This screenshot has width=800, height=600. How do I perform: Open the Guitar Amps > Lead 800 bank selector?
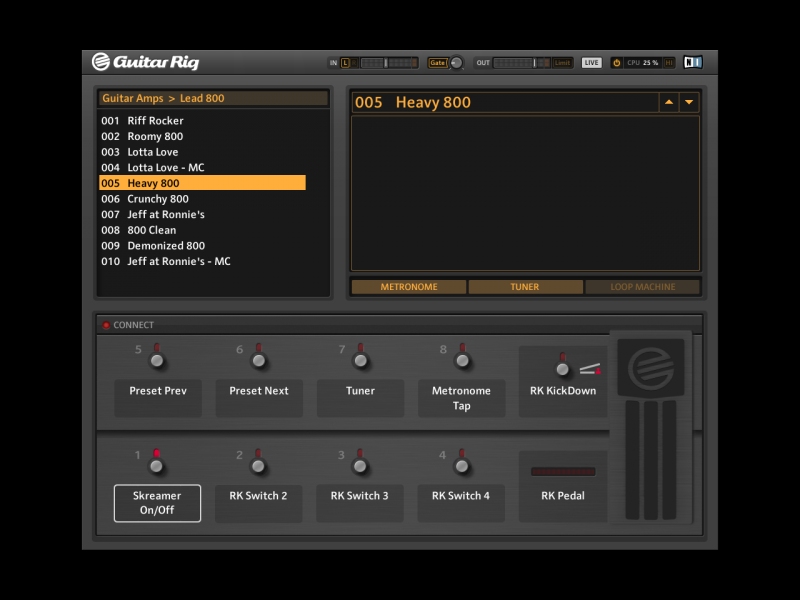tap(213, 99)
